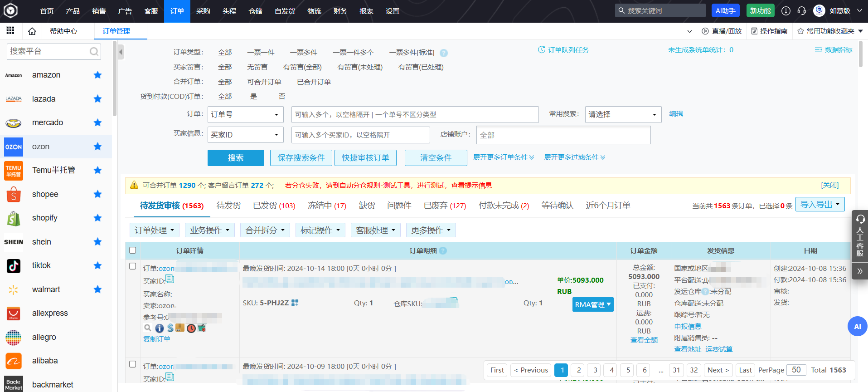Screen dimensions: 868x392
Task: Click the magnifier icon in first order
Action: [148, 328]
